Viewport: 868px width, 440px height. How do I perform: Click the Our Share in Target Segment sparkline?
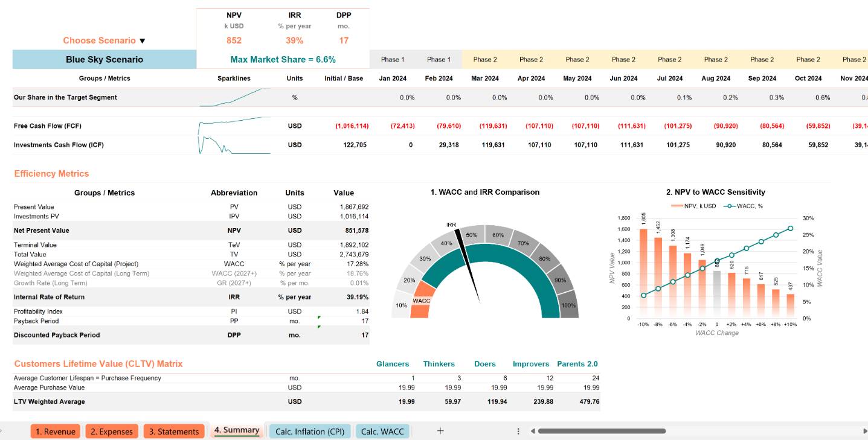click(234, 97)
